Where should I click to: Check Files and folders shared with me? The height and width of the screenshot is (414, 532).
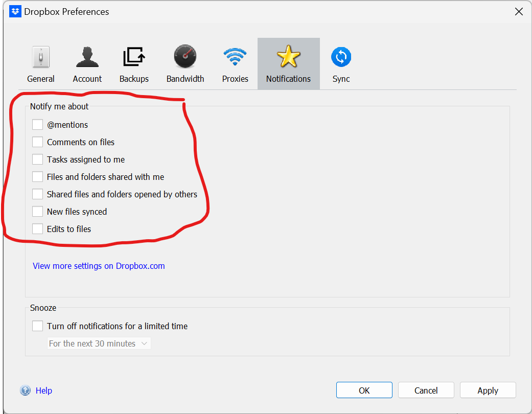click(37, 177)
